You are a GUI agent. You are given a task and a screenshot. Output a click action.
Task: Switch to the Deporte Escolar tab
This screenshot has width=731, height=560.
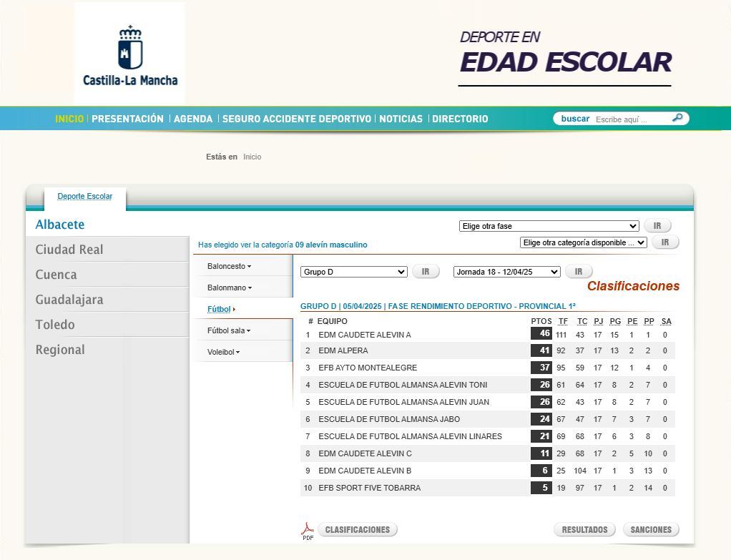click(85, 197)
